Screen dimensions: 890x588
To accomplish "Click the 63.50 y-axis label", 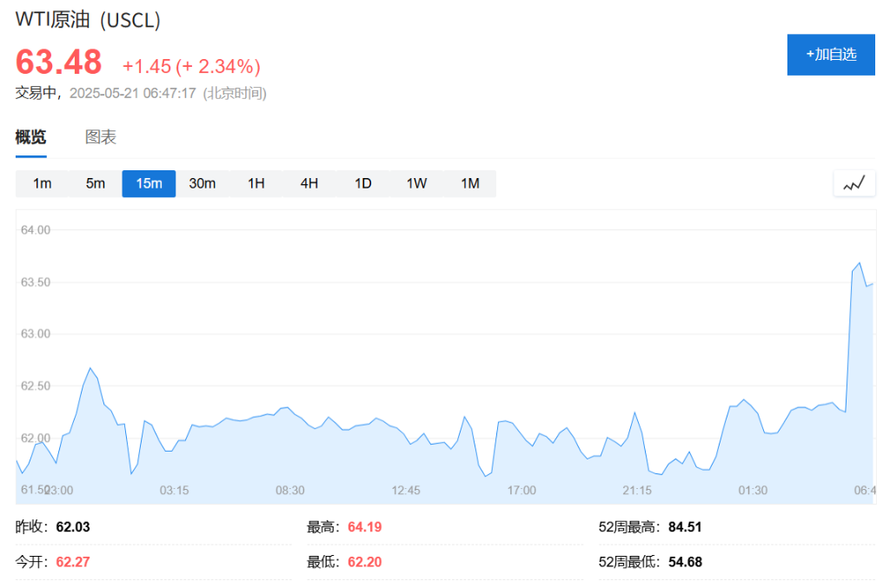I will (x=36, y=282).
